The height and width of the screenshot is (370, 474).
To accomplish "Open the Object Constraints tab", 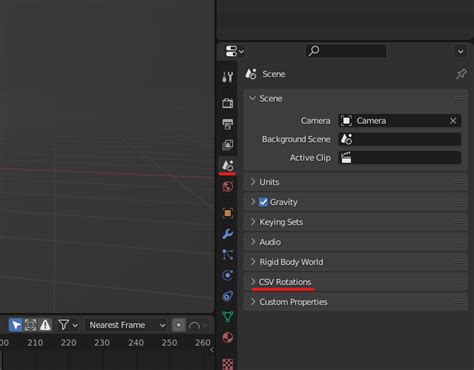I will pos(228,296).
